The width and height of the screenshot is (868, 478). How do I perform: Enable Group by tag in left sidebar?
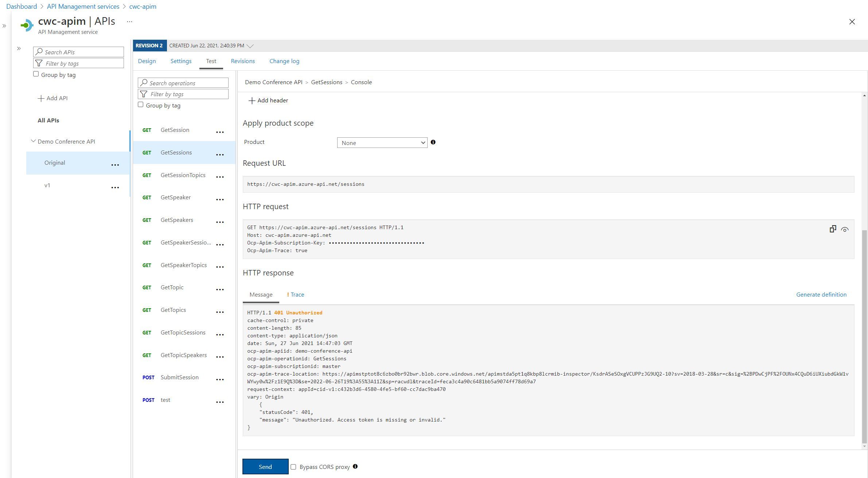[35, 74]
